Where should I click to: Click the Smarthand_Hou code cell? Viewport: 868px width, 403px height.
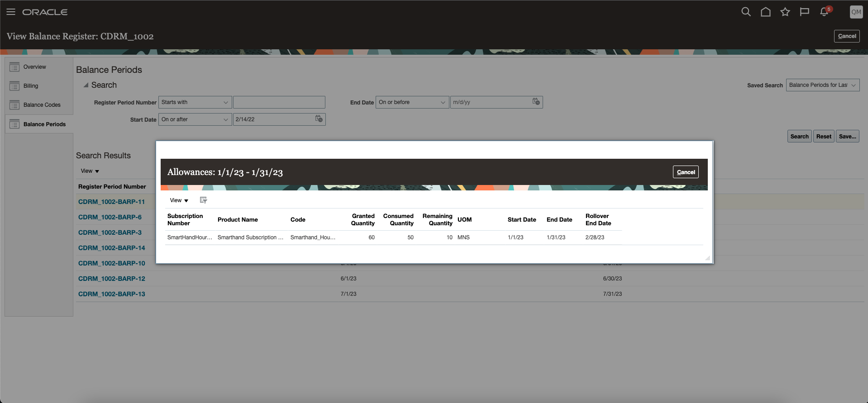click(313, 237)
